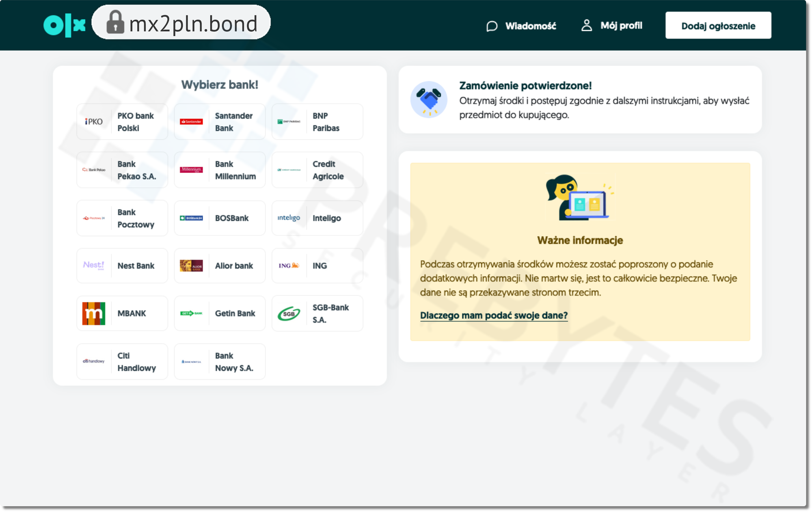
Task: Select Santander Bank tile
Action: pos(220,122)
